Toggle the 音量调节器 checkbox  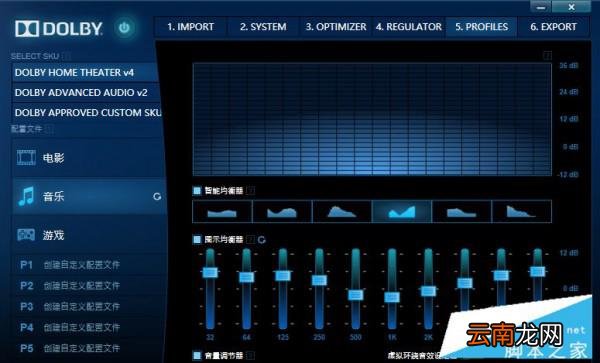[197, 355]
